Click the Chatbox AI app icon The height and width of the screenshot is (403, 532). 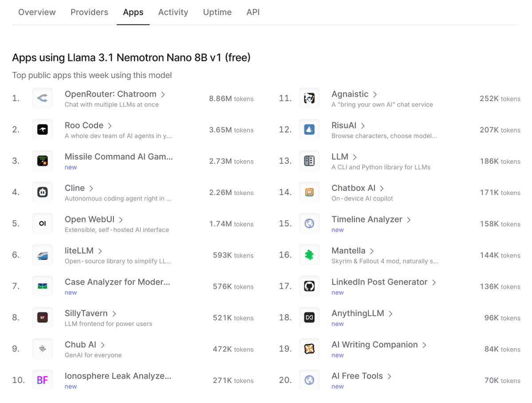click(x=309, y=192)
